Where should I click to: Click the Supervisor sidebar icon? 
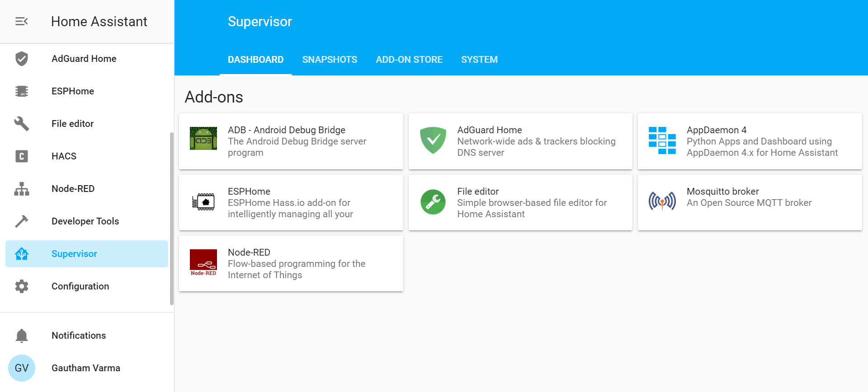(22, 254)
